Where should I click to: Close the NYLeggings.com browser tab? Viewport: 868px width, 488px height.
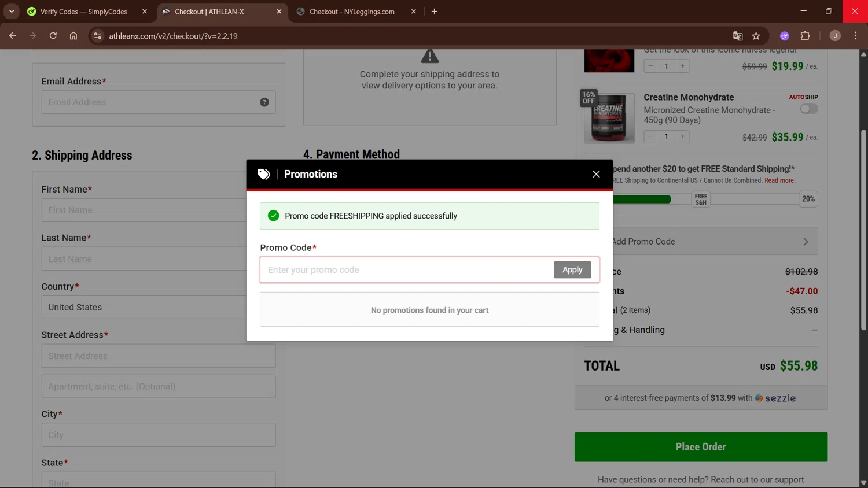pos(414,12)
